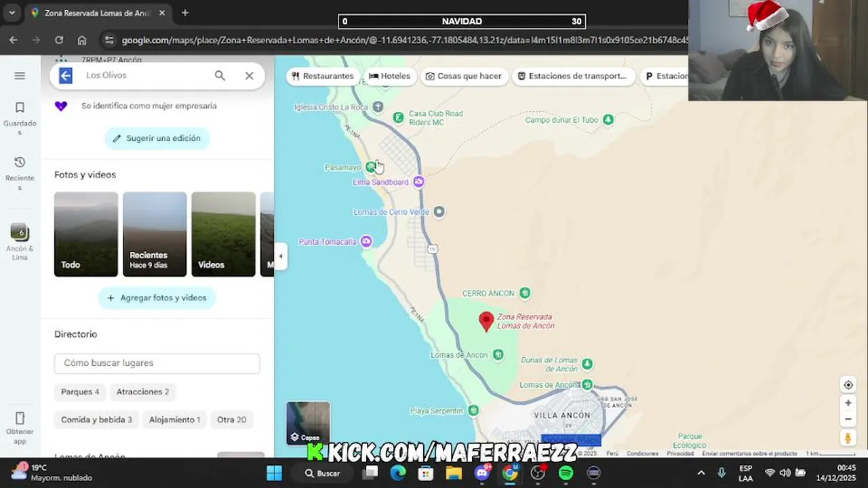Open Guardados saved places
Image resolution: width=868 pixels, height=488 pixels.
tap(20, 119)
